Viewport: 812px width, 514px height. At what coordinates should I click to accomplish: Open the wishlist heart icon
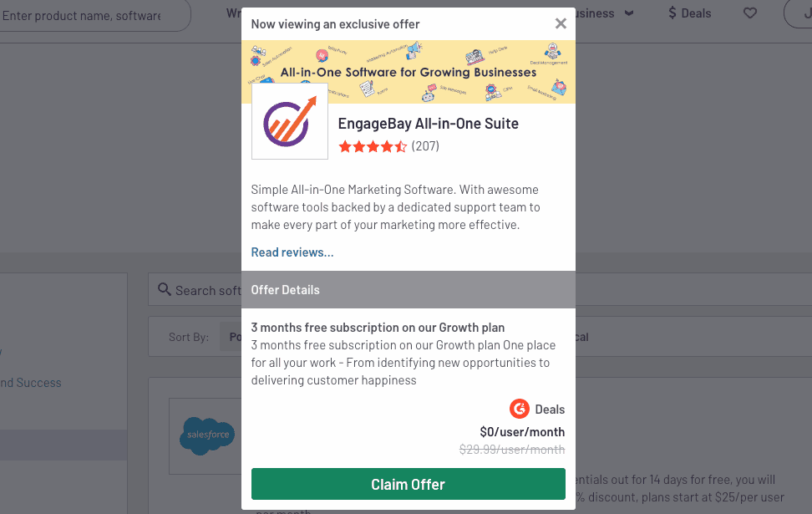pyautogui.click(x=750, y=13)
